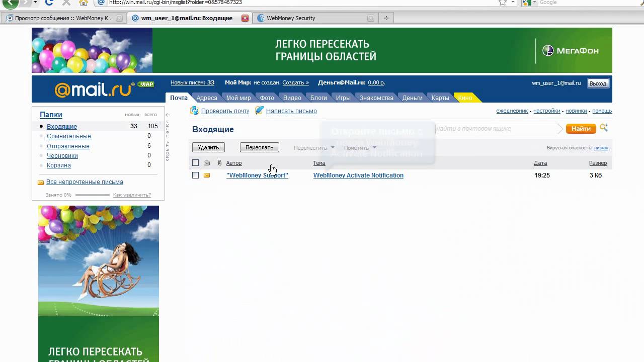The width and height of the screenshot is (644, 362).
Task: Open the Знакомства tab
Action: pyautogui.click(x=376, y=98)
